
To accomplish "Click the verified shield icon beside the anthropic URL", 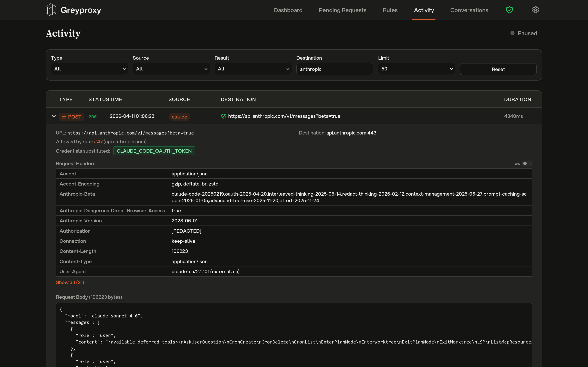I will coord(224,116).
